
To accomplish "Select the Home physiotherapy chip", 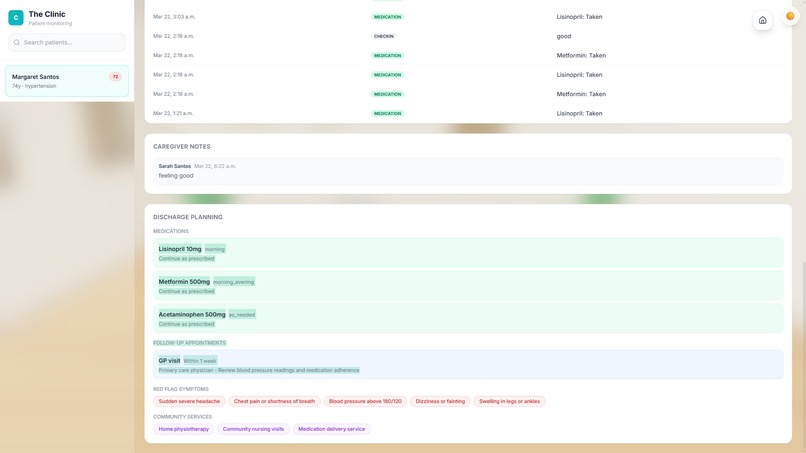I will point(184,429).
